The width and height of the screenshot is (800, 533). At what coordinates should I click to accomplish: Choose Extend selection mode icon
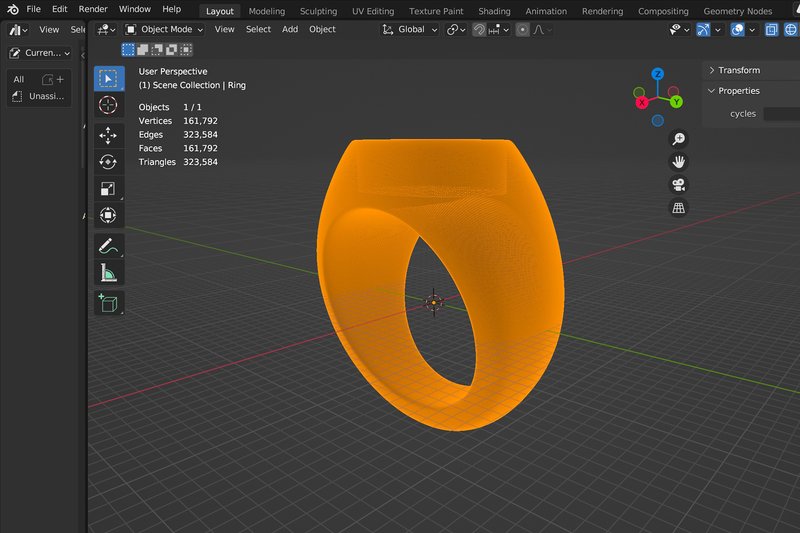pos(143,49)
